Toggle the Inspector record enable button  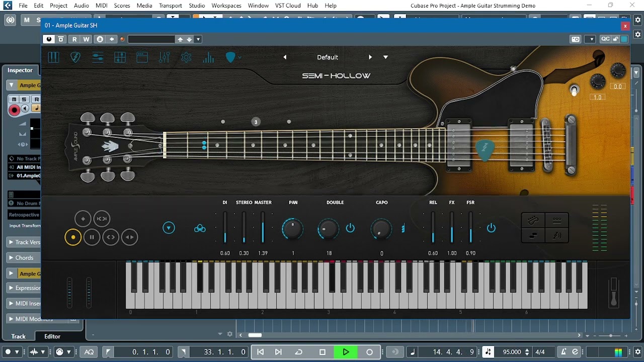point(14,110)
